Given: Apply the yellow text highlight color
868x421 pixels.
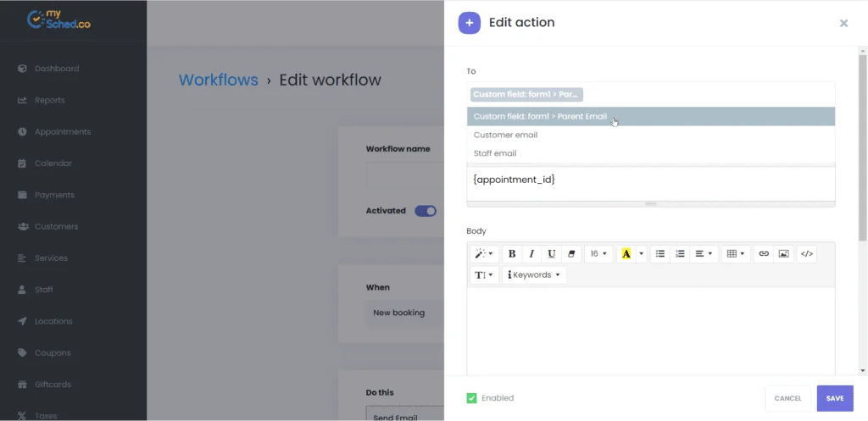Looking at the screenshot, I should 626,254.
